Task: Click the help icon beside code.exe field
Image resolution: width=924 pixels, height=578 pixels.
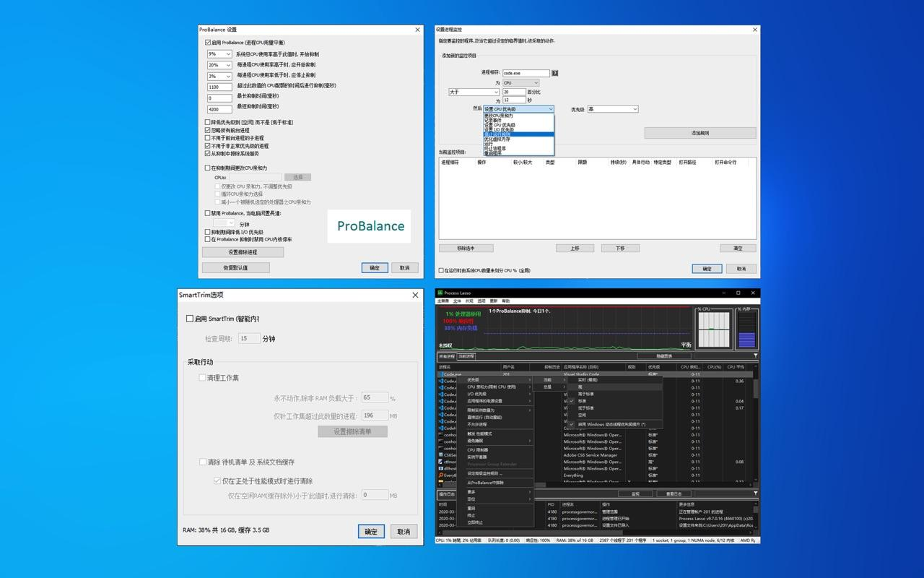Action: tap(554, 73)
